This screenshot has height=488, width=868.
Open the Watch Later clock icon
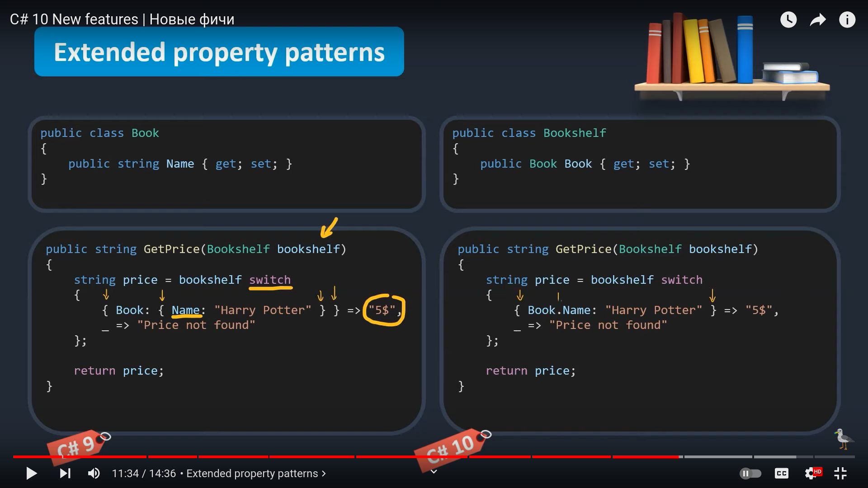click(x=788, y=19)
